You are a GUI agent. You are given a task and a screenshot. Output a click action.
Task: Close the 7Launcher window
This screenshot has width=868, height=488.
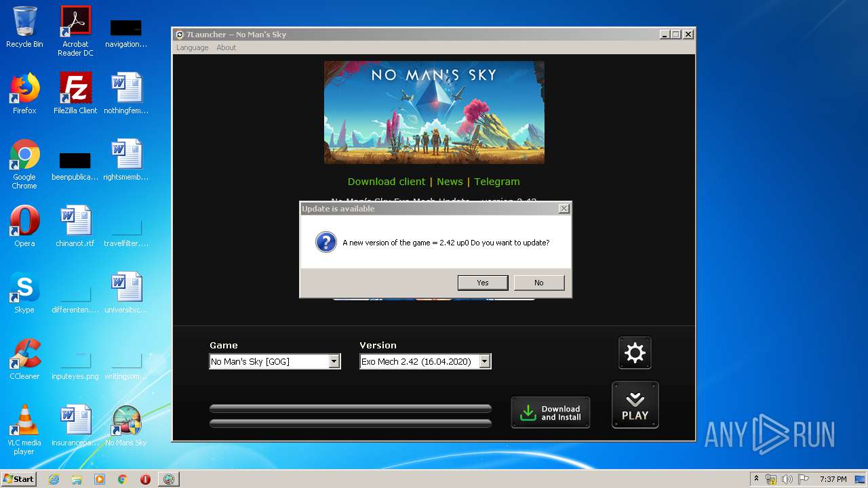[688, 35]
